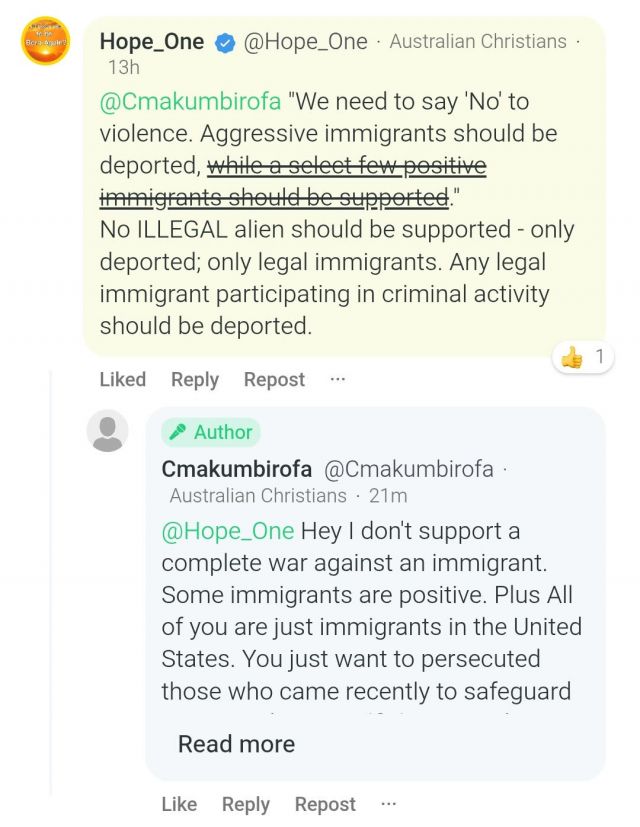The width and height of the screenshot is (640, 827).
Task: Click the green Author badge
Action: pyautogui.click(x=211, y=432)
